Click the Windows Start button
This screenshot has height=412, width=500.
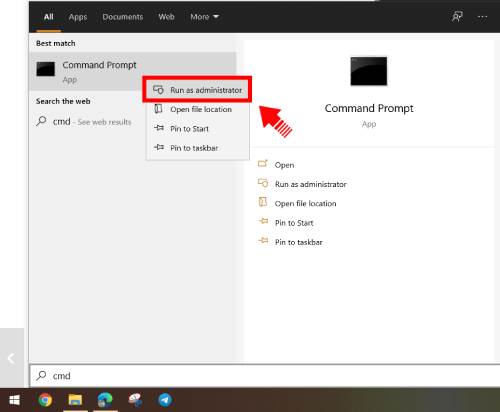[x=14, y=400]
